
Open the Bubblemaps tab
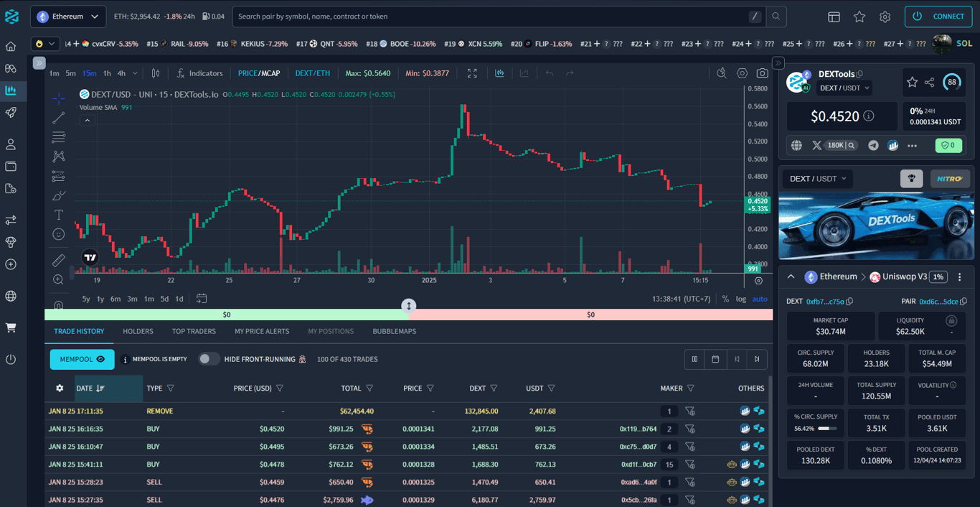point(394,331)
